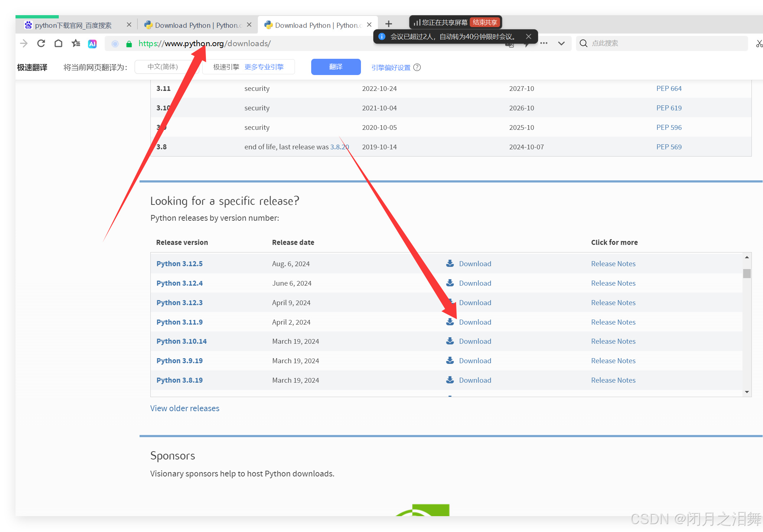Screen dimensions: 763x532
Task: Open View older releases link
Action: (x=185, y=408)
